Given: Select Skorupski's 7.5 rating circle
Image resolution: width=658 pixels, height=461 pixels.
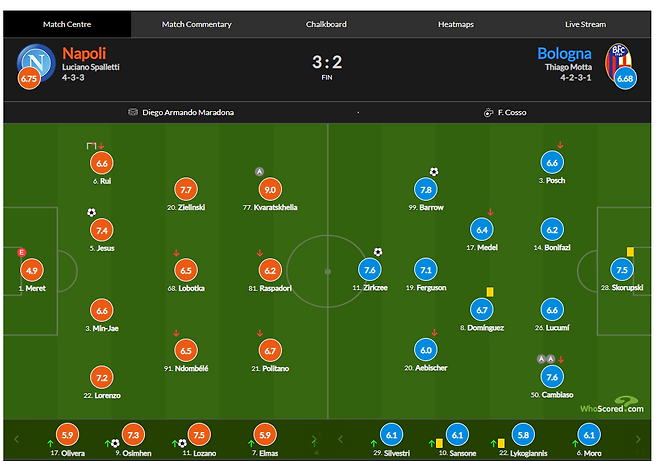Looking at the screenshot, I should point(622,270).
